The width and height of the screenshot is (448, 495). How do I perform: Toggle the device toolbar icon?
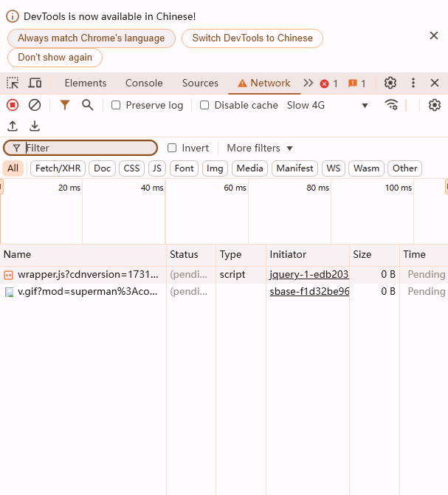coord(35,83)
